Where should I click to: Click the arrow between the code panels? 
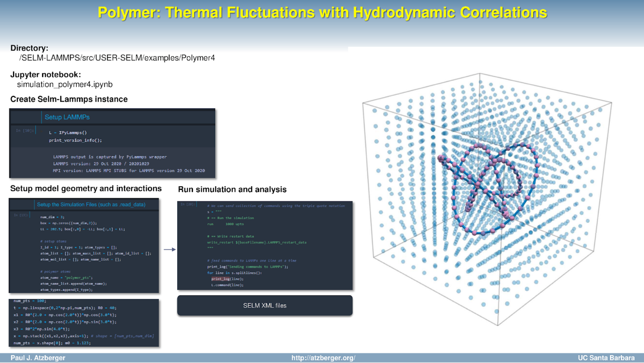point(170,249)
